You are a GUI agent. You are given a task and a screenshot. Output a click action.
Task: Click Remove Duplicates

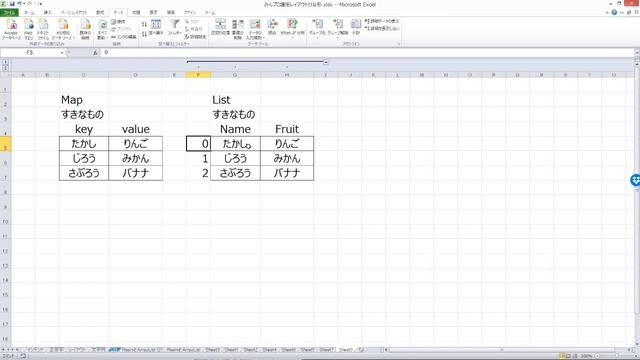click(238, 29)
